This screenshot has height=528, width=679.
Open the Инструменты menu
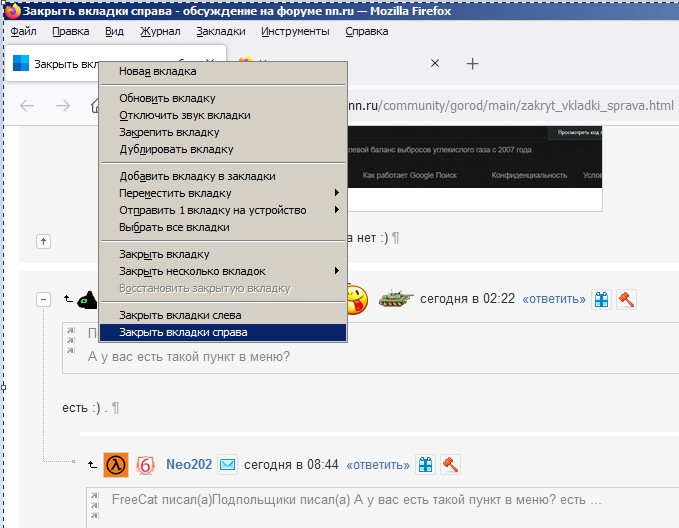tap(295, 31)
